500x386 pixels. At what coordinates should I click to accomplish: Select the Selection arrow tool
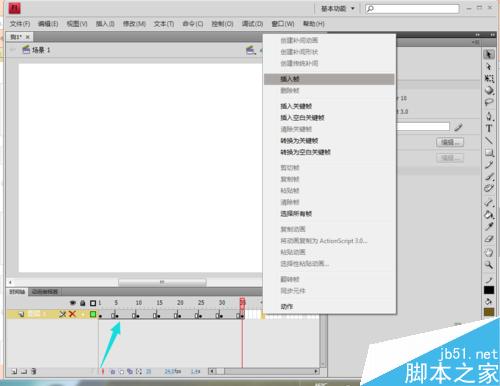pyautogui.click(x=489, y=54)
